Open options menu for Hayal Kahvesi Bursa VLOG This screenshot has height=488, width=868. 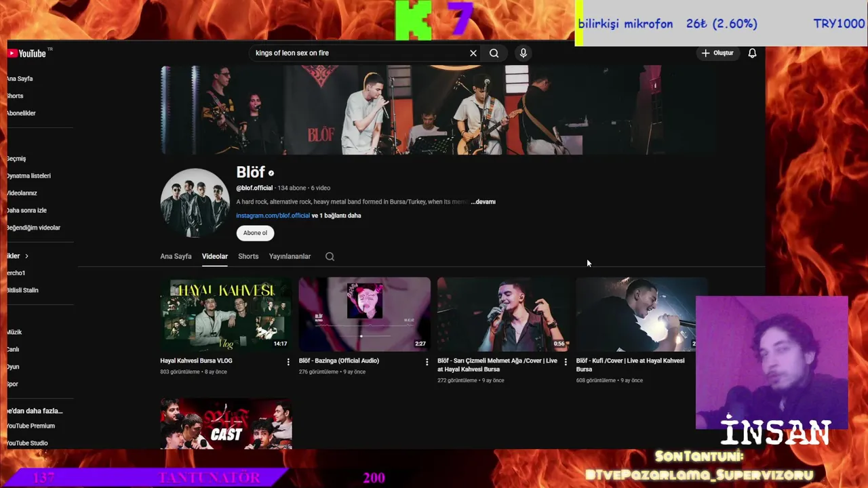288,362
